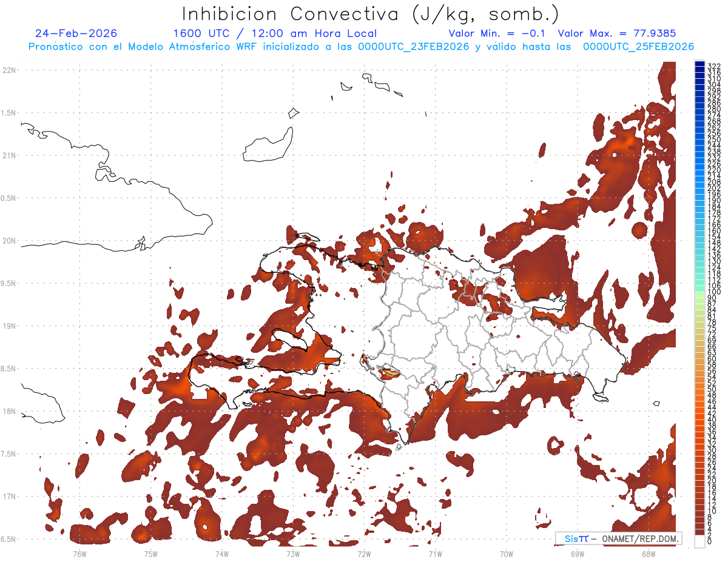This screenshot has width=728, height=562.
Task: Click the "76W" longitude label
Action: point(79,553)
